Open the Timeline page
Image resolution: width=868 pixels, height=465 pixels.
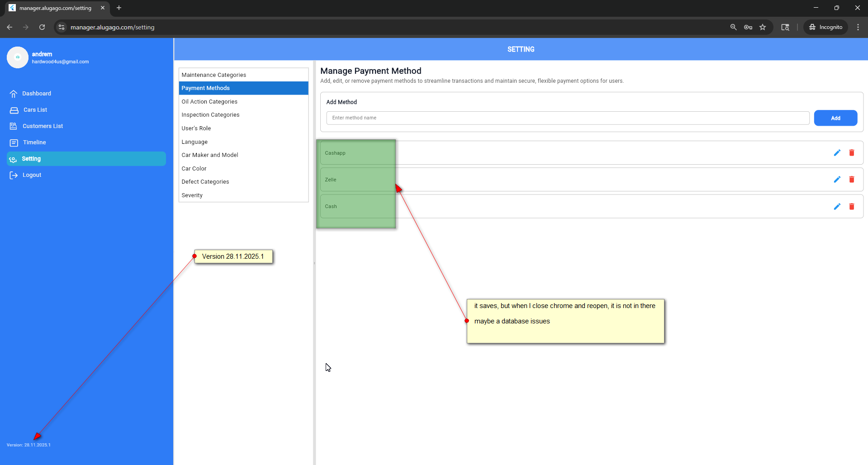click(34, 142)
